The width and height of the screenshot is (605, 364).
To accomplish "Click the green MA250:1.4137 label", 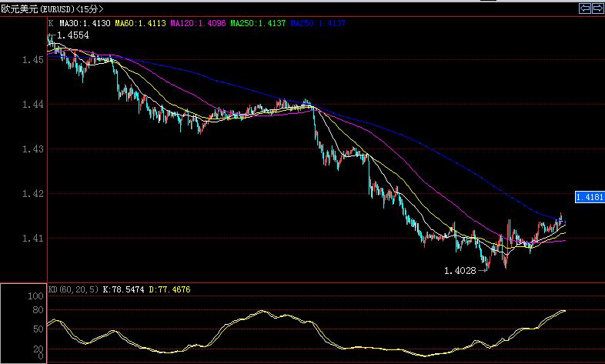I will pos(258,23).
